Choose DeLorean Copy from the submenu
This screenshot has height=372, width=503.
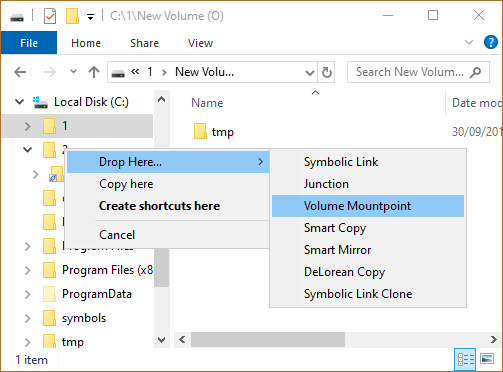click(x=368, y=272)
